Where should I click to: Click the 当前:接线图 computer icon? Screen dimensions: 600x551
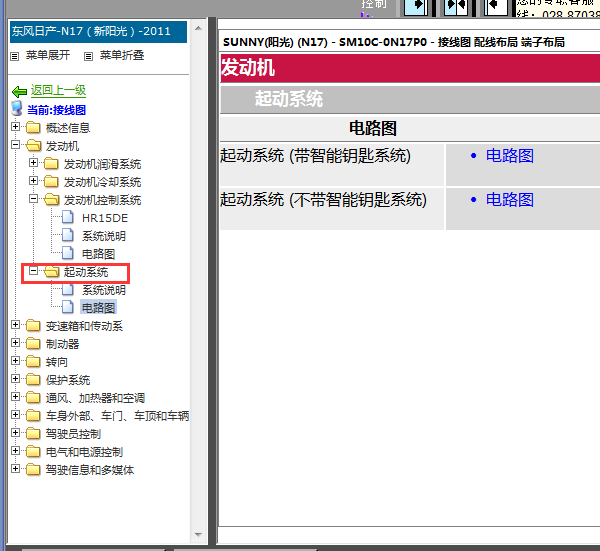coord(17,109)
